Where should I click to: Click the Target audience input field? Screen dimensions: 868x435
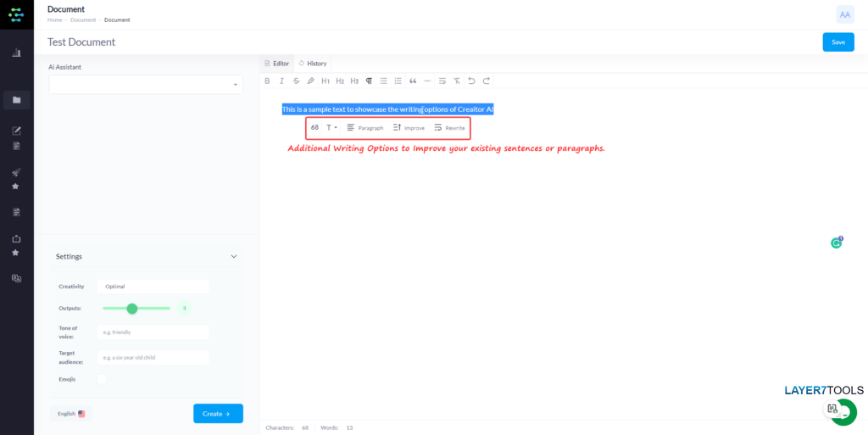[x=153, y=358]
